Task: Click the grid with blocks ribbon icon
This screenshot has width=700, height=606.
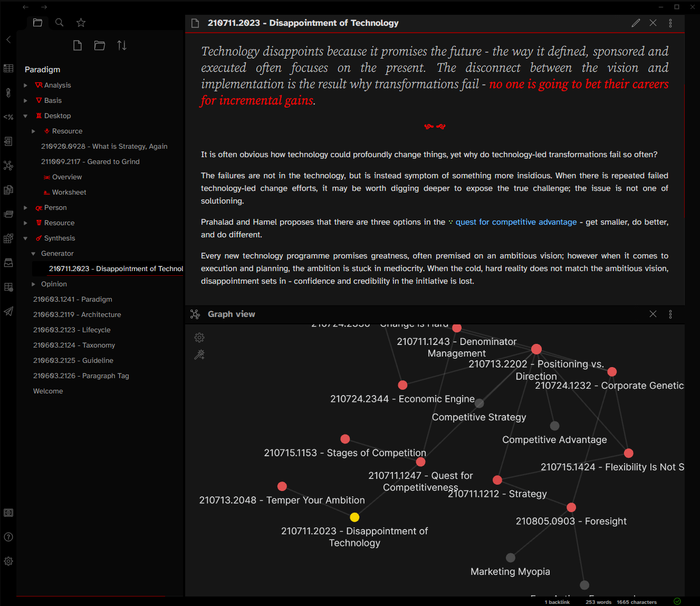Action: (x=8, y=238)
